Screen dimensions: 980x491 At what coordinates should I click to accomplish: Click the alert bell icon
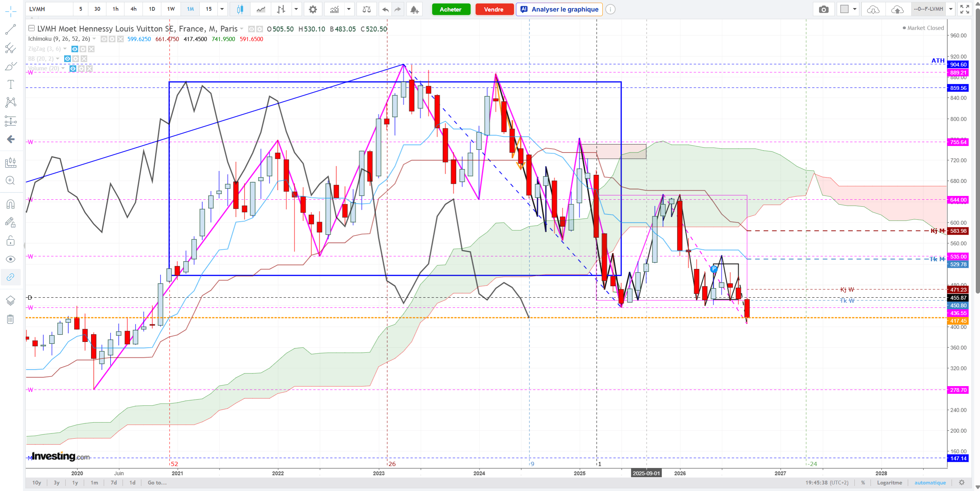pyautogui.click(x=414, y=9)
